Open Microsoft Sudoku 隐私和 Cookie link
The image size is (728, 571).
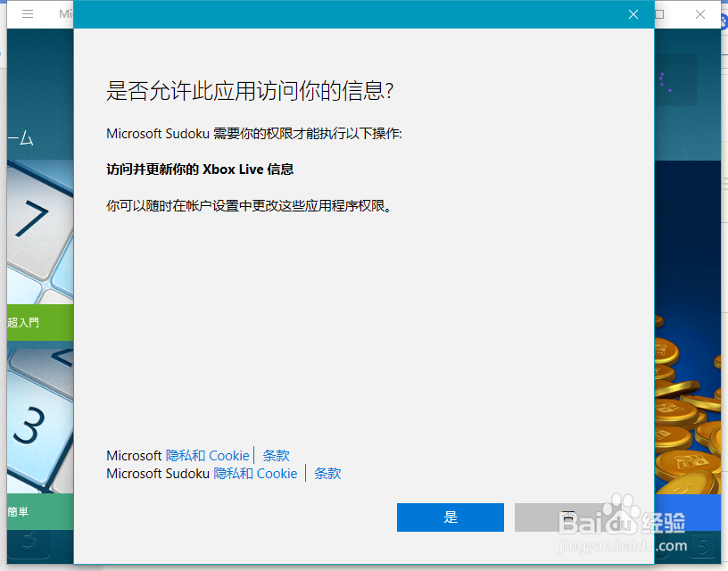255,474
